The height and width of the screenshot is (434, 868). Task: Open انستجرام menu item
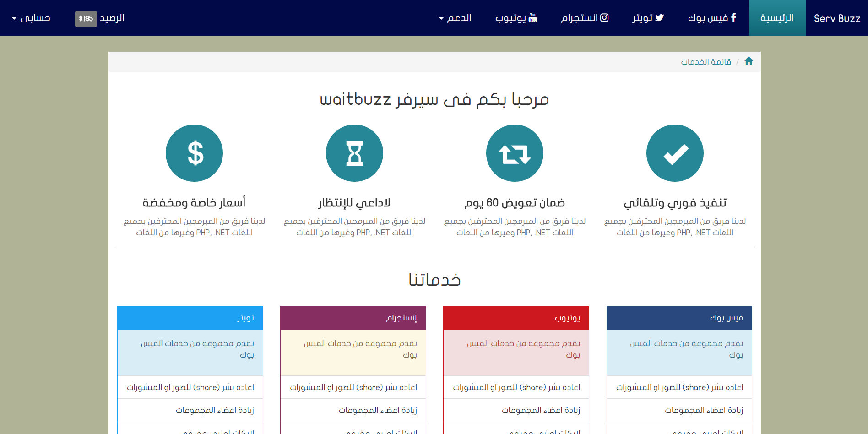[585, 18]
